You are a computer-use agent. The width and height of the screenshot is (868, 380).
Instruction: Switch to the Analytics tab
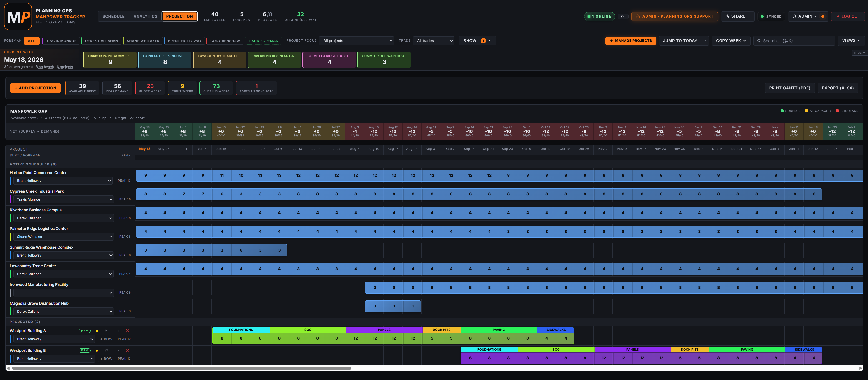point(145,16)
